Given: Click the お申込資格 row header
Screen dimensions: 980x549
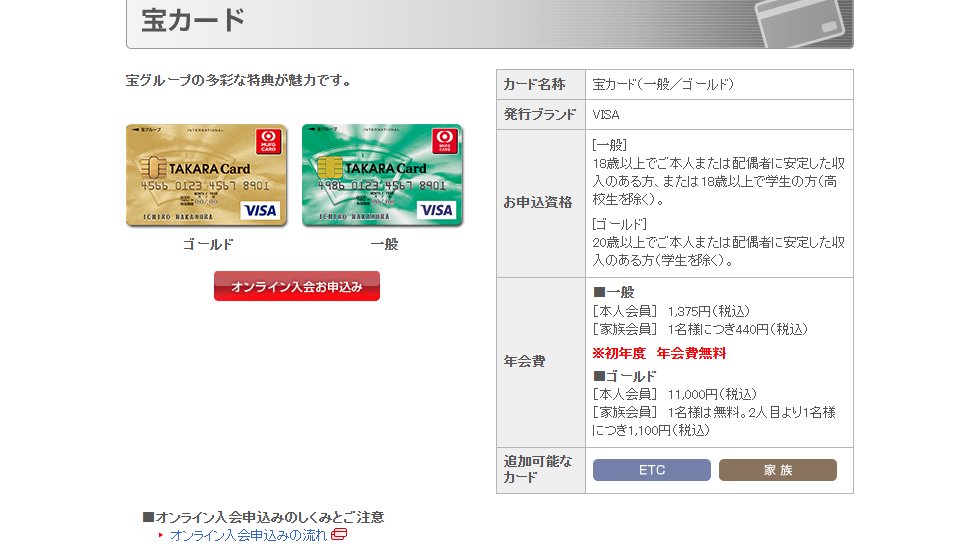Looking at the screenshot, I should [x=541, y=203].
